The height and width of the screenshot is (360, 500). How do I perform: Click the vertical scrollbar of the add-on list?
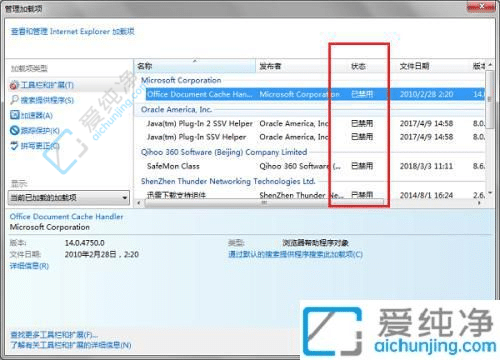pyautogui.click(x=490, y=99)
